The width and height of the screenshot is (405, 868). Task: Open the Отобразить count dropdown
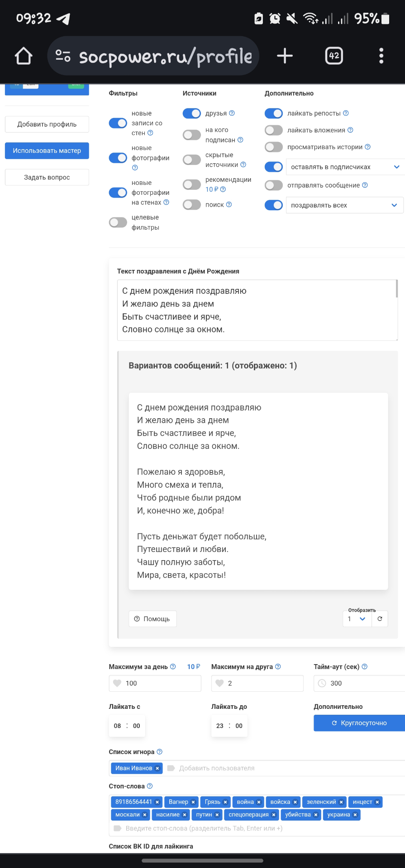(357, 619)
